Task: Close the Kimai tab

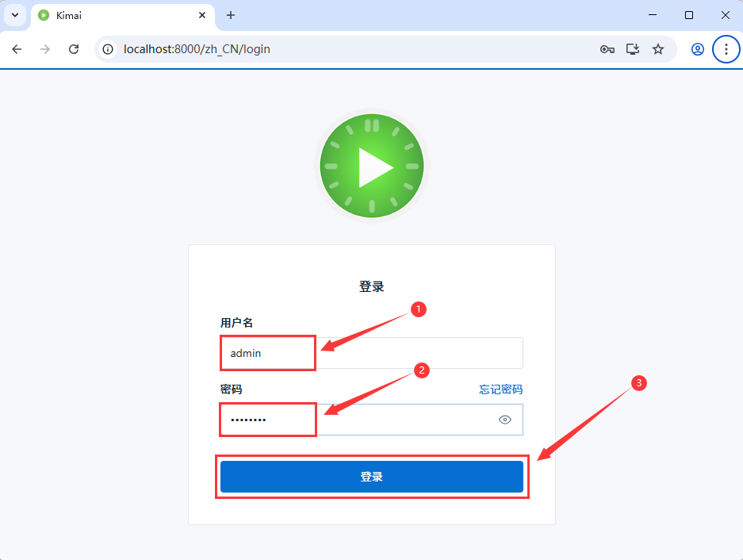Action: [x=202, y=15]
